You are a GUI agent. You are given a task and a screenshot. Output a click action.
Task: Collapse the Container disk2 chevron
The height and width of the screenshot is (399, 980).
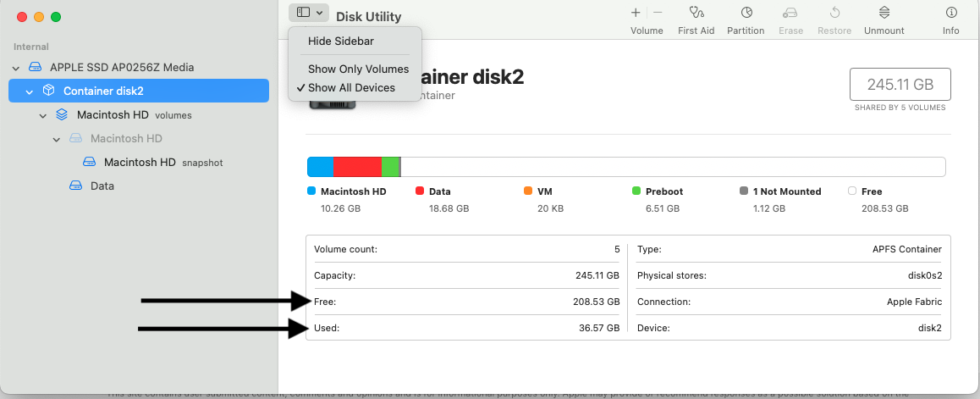(x=30, y=91)
